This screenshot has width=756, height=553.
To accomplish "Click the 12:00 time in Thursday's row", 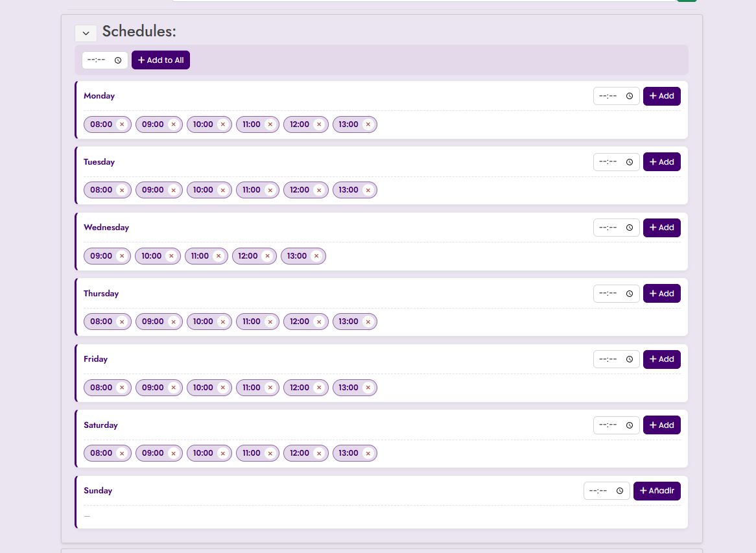I will (x=300, y=322).
